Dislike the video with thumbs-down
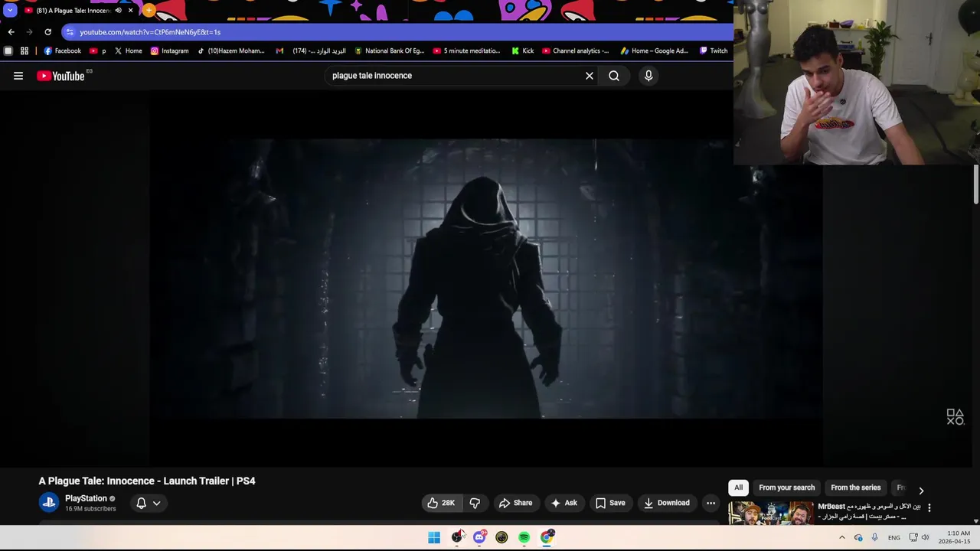The width and height of the screenshot is (980, 551). 475,503
